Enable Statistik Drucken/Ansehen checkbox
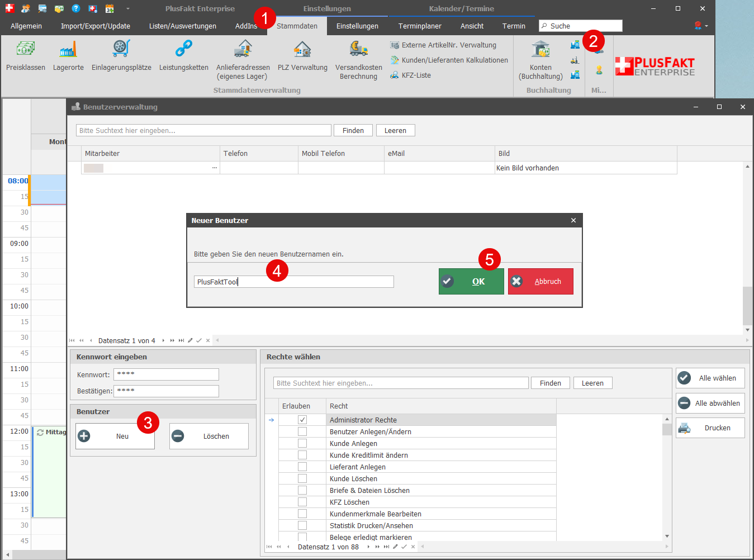754x560 pixels. tap(302, 525)
